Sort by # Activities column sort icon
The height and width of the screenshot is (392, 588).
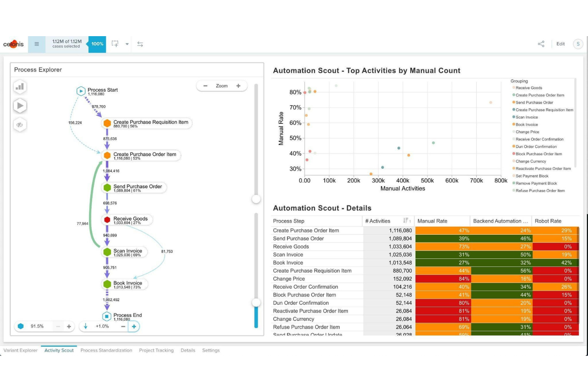407,220
